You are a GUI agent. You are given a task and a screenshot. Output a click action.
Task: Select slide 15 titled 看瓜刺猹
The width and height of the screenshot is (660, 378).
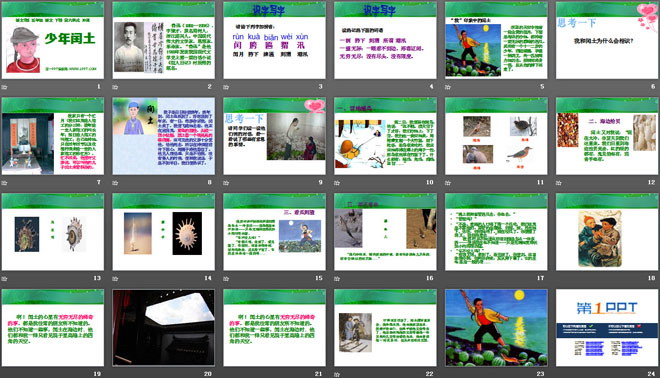274,232
